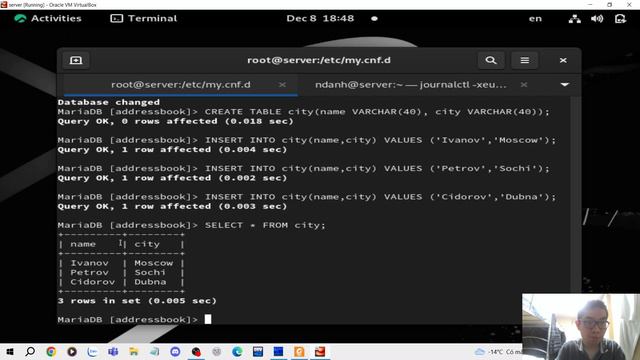The image size is (640, 360).
Task: Close the root@server:/etc/my.cnf.d tab
Action: pos(282,84)
